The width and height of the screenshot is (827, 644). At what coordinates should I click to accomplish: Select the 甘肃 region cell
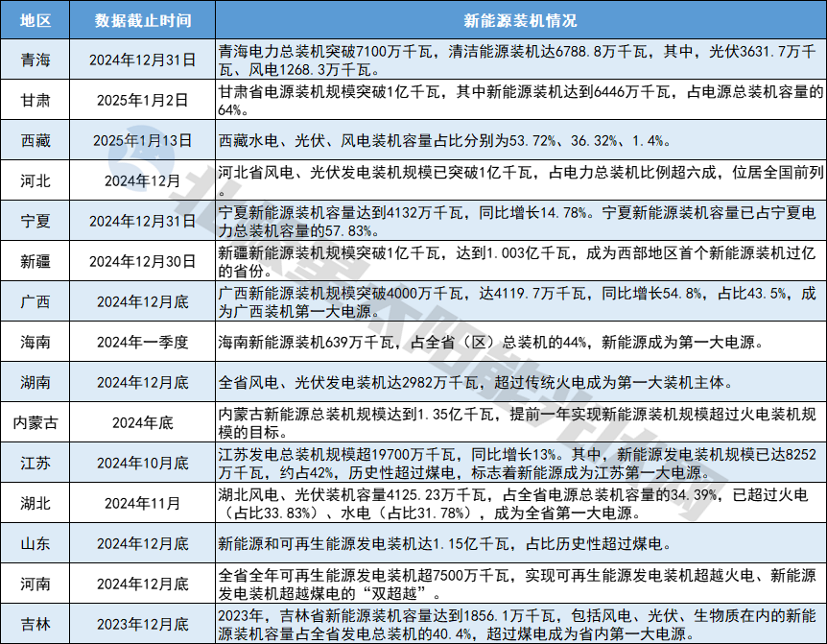point(35,100)
